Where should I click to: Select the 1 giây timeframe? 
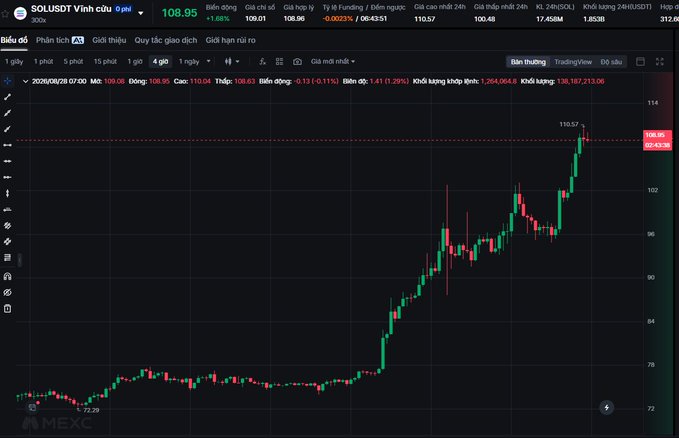point(14,62)
